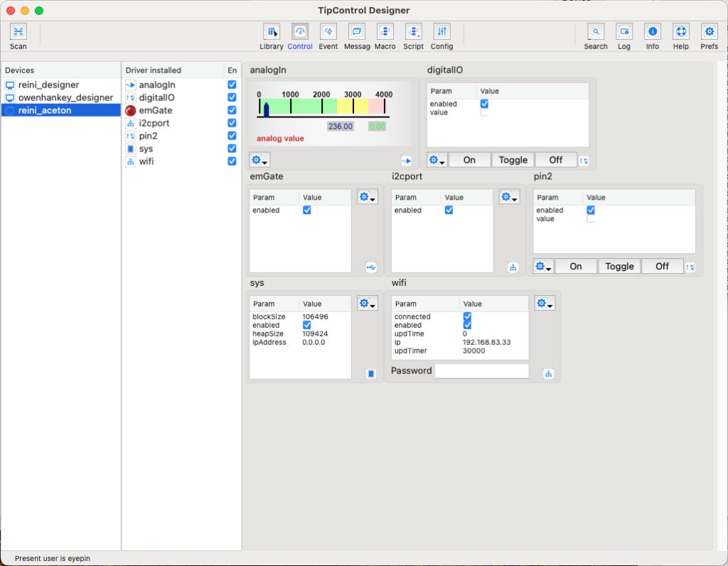The image size is (728, 566).
Task: Open the Script editor icon
Action: click(x=413, y=32)
